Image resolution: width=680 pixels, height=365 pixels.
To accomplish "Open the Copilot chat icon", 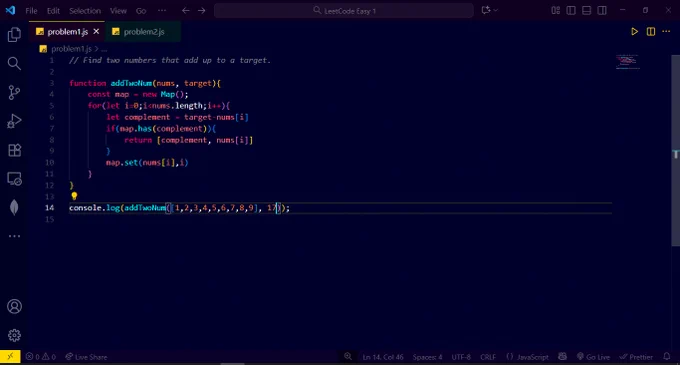I will (486, 10).
